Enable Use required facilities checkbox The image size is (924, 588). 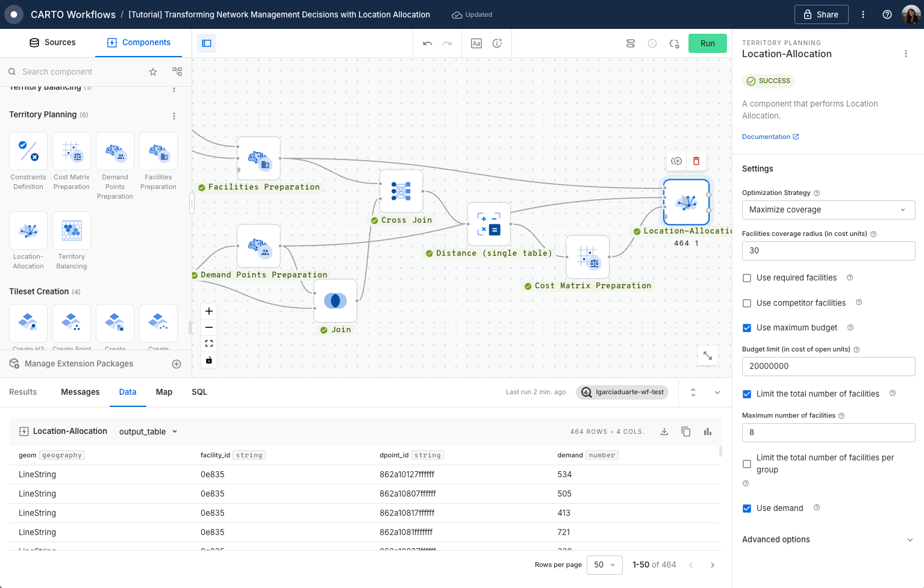click(747, 278)
